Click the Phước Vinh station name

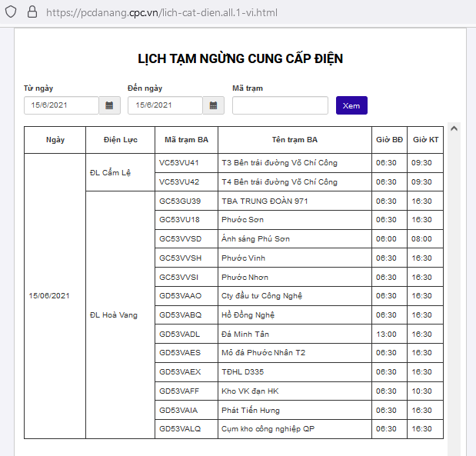[x=243, y=258]
